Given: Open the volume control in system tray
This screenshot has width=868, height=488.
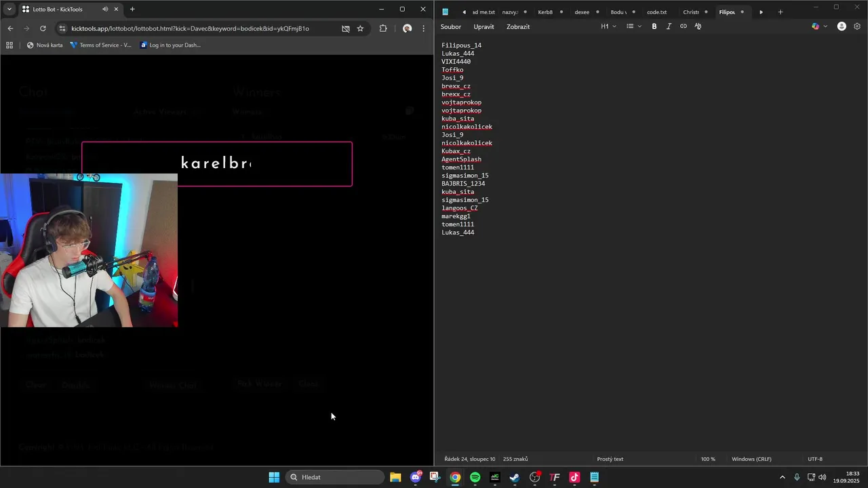Looking at the screenshot, I should pos(823,477).
